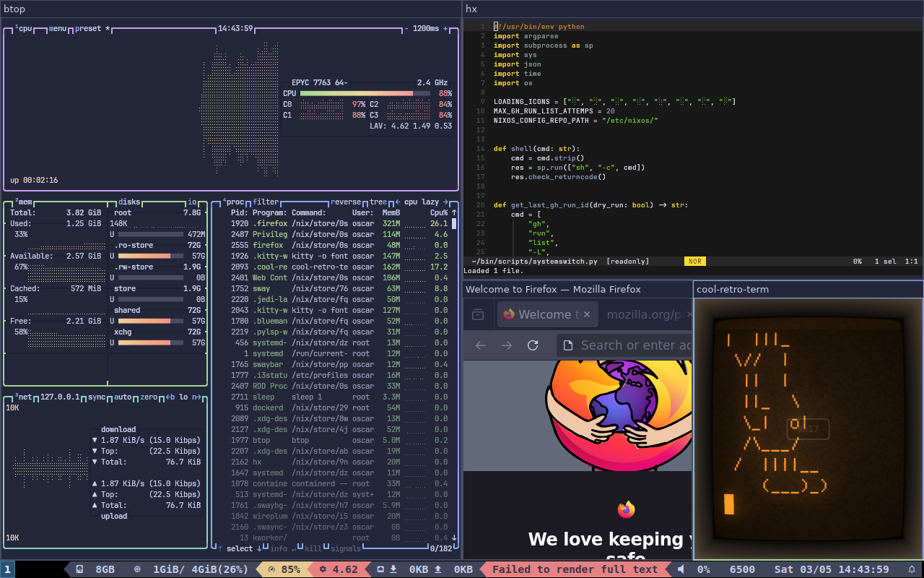Screen dimensions: 924x578
Task: Click the btop proc list scrollbar handle
Action: point(454,223)
